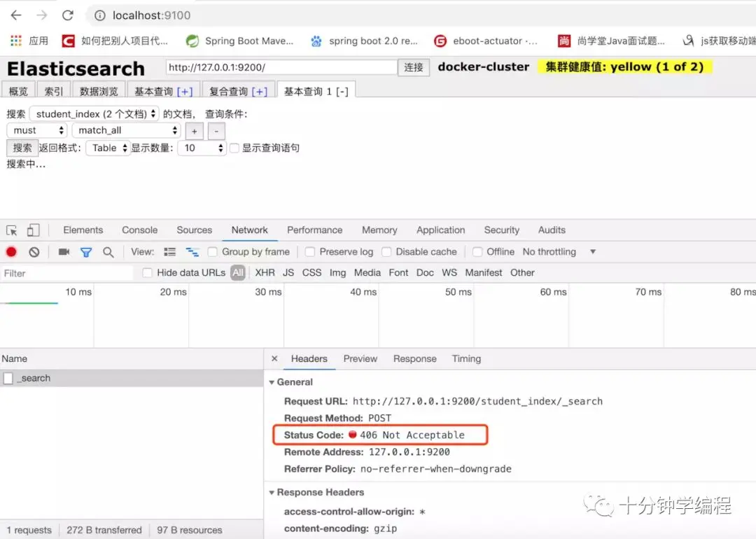Switch to DevTools Sources tab
Screen dimensions: 756x539
click(x=195, y=230)
